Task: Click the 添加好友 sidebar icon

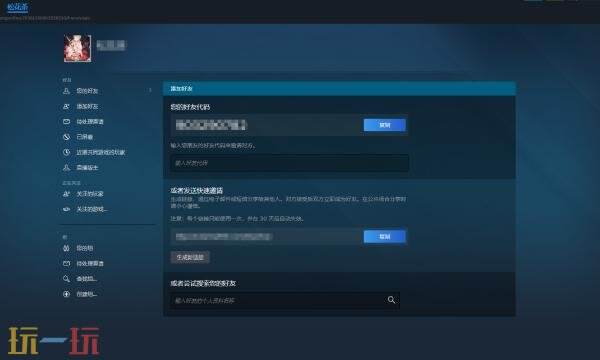Action: (66, 106)
